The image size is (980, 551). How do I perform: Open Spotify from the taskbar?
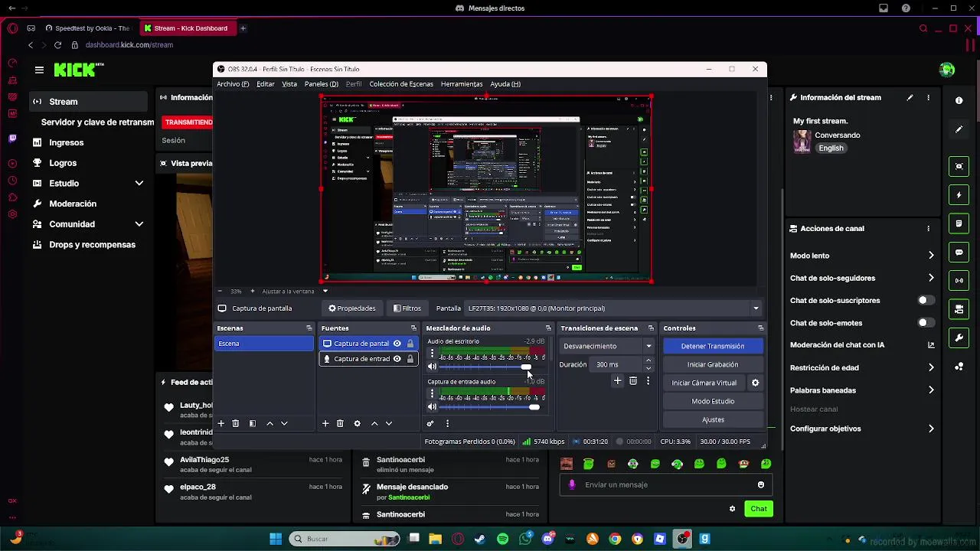click(x=502, y=539)
